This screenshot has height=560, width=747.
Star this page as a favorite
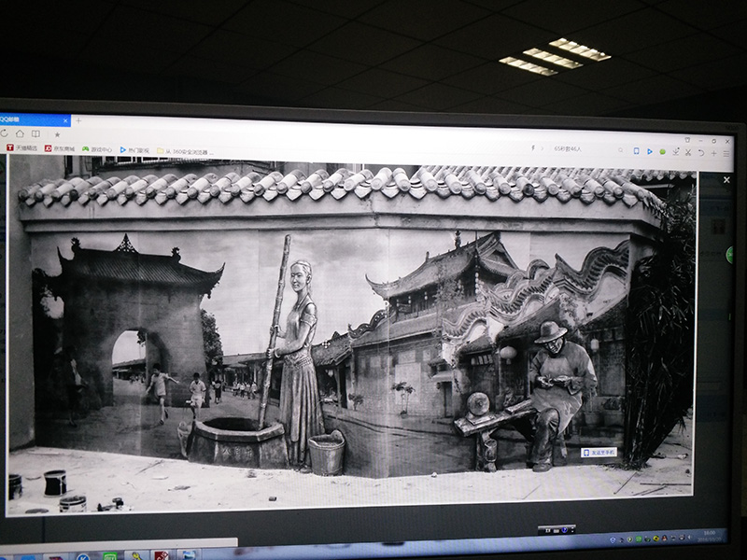click(56, 133)
